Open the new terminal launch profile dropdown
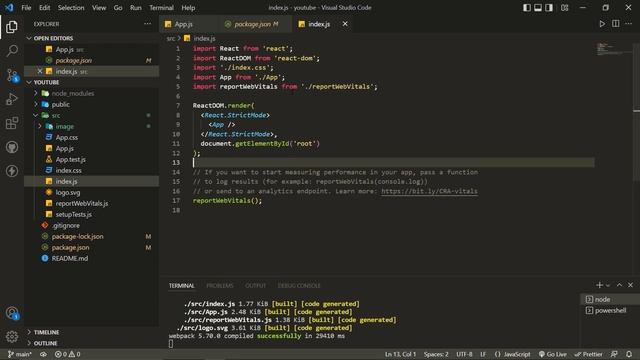The image size is (640, 360). [608, 285]
